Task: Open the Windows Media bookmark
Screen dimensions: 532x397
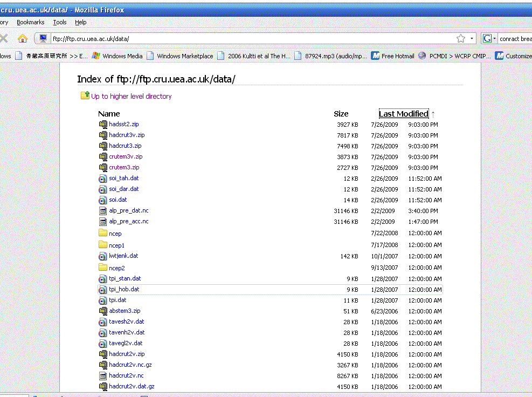Action: (x=122, y=56)
